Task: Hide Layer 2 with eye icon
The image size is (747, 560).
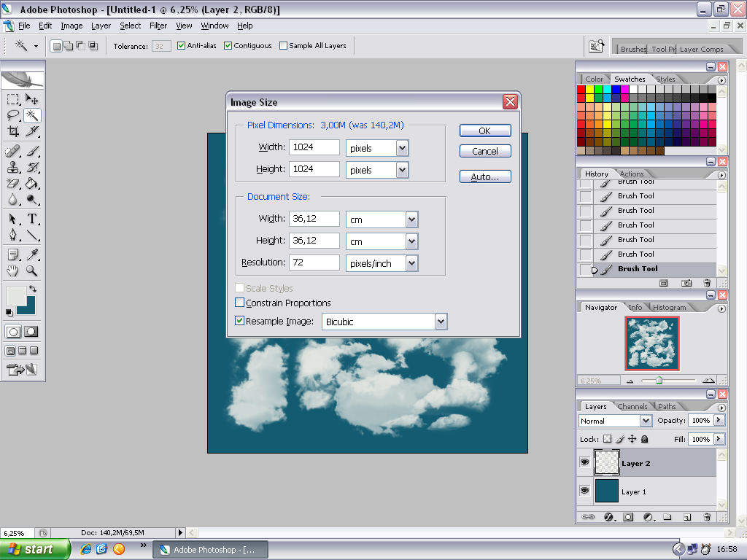Action: (x=585, y=462)
